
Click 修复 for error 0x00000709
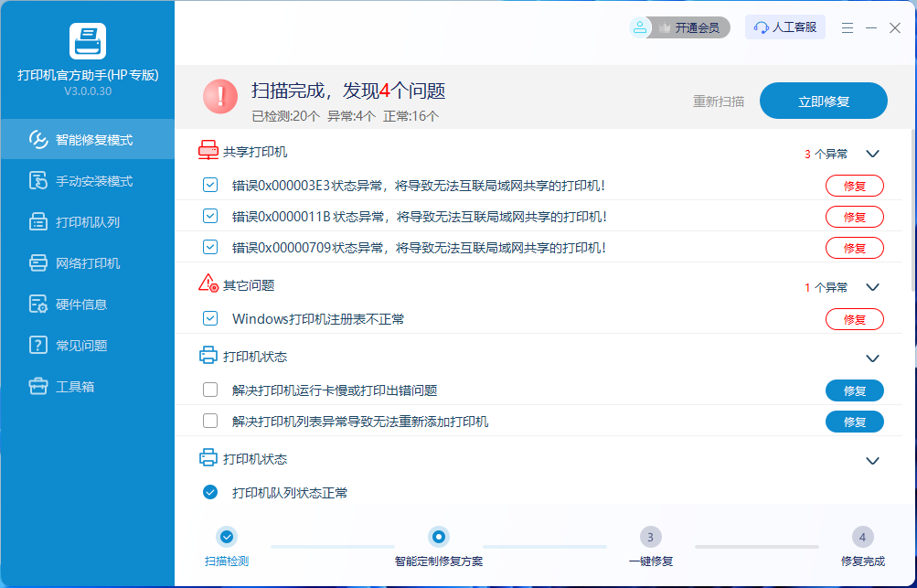(854, 248)
